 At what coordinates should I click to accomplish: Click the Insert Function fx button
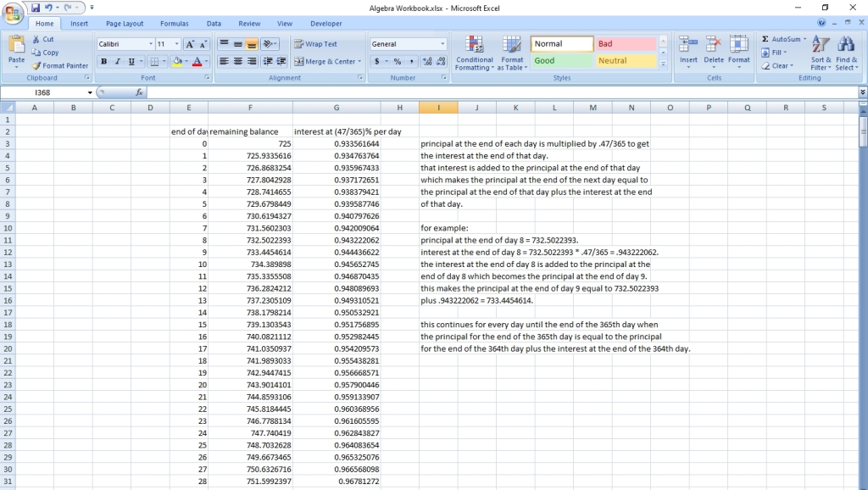click(x=139, y=92)
